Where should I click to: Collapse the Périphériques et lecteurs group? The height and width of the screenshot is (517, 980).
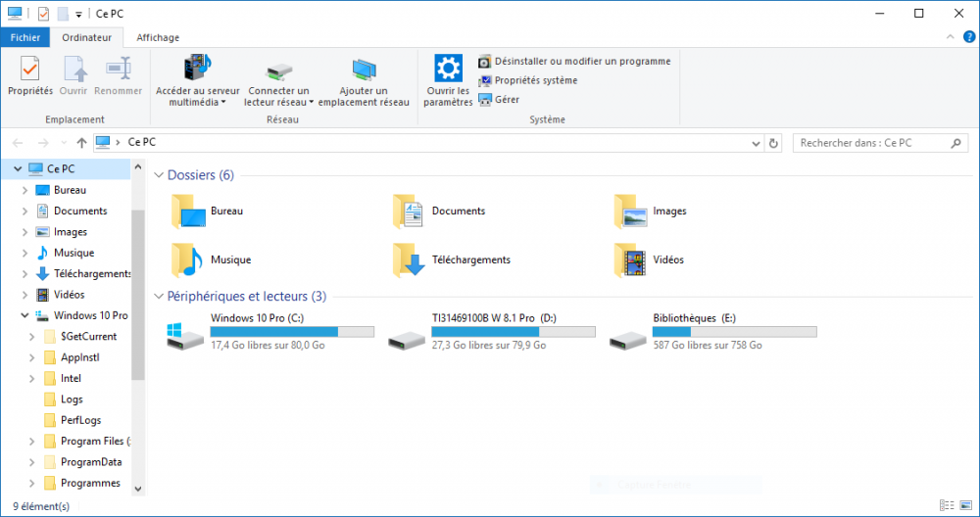pos(159,296)
